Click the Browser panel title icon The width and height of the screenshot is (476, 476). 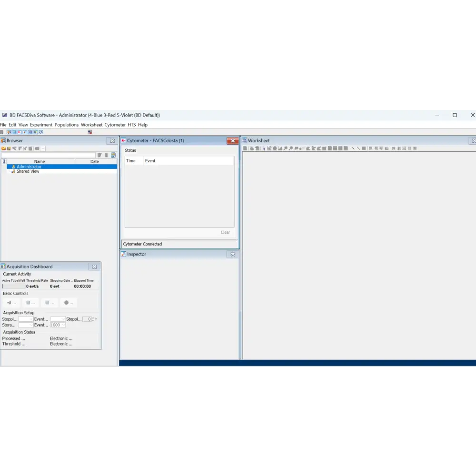pos(3,140)
